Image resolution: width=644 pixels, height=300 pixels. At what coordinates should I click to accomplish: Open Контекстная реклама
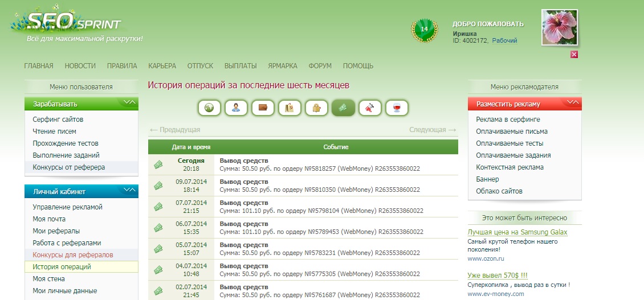pos(510,167)
